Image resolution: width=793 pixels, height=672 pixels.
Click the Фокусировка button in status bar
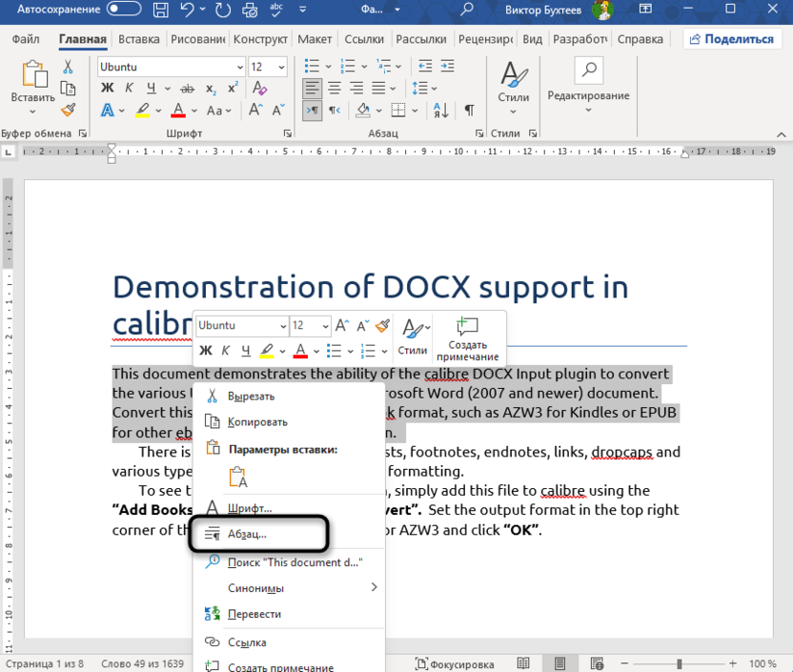(455, 663)
